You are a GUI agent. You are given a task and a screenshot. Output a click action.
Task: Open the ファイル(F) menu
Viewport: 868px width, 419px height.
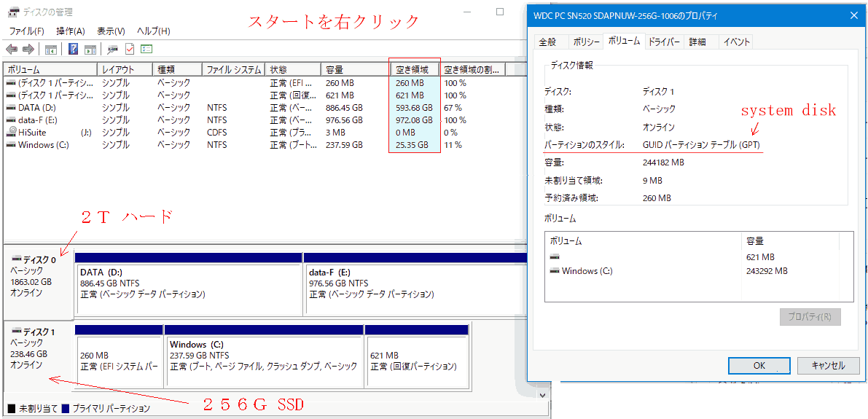26,31
